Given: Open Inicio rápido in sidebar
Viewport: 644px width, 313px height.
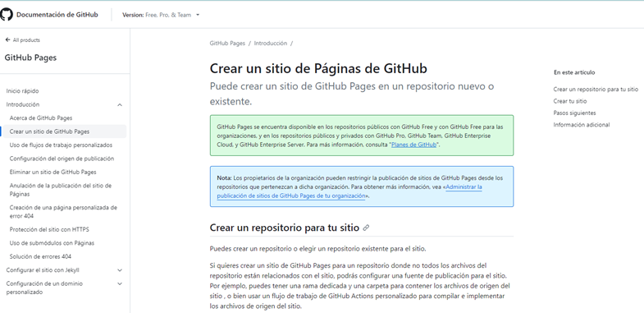Looking at the screenshot, I should pyautogui.click(x=23, y=91).
